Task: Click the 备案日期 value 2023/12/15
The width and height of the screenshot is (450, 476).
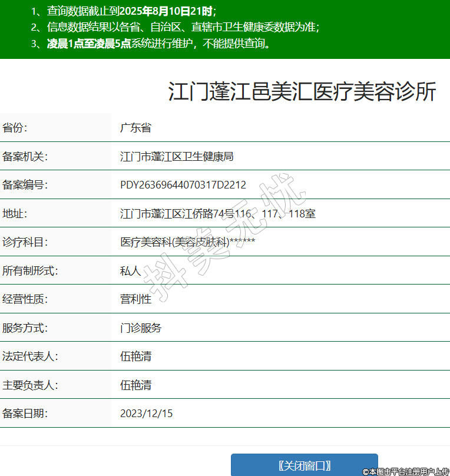Action: [x=147, y=414]
